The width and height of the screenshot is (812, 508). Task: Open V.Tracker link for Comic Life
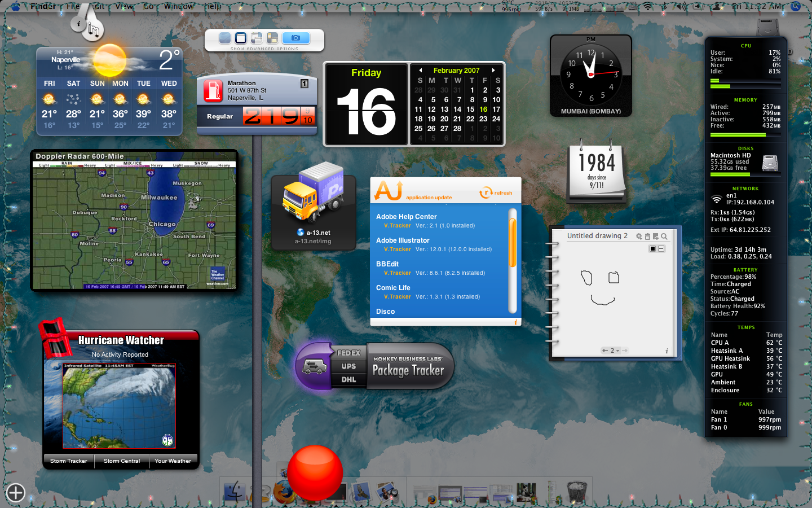tap(398, 297)
